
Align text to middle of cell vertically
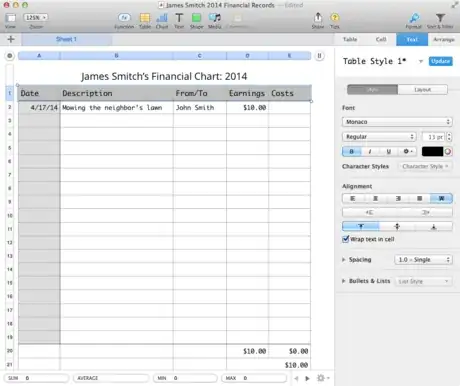(x=397, y=227)
